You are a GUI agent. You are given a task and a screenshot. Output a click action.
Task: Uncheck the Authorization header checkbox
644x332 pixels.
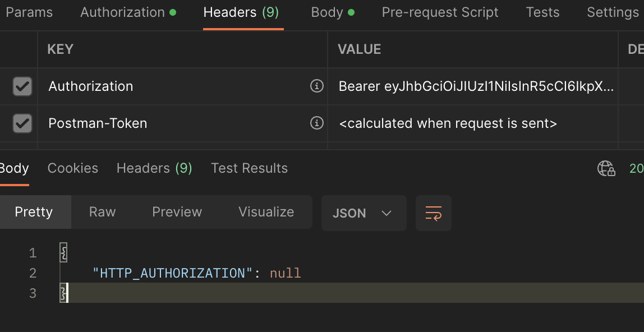[22, 86]
